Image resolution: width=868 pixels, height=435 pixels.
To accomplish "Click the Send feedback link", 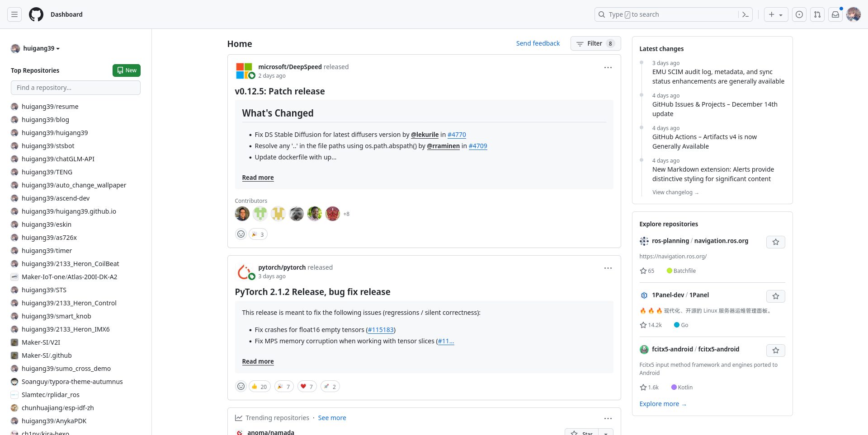I will 538,43.
